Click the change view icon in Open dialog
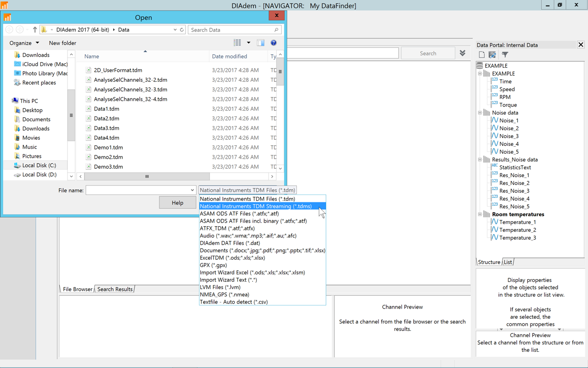The image size is (588, 368). pyautogui.click(x=237, y=43)
